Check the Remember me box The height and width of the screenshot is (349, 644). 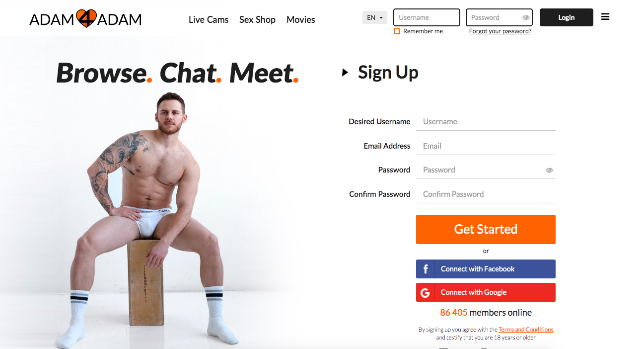[397, 31]
